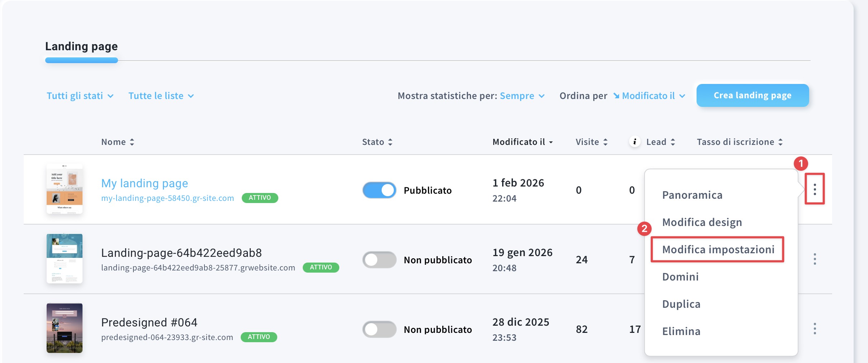Click the Predesigned #064 thumbnail

pyautogui.click(x=65, y=328)
